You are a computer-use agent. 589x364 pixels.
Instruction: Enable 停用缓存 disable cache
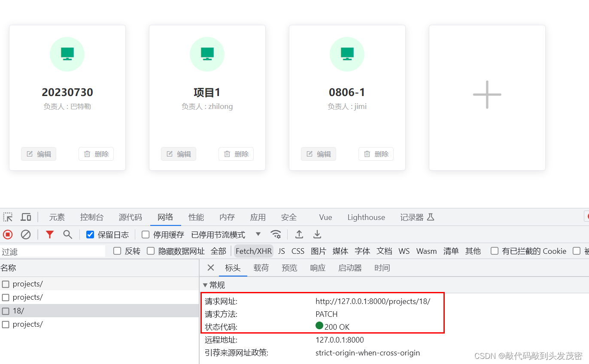[x=146, y=235]
